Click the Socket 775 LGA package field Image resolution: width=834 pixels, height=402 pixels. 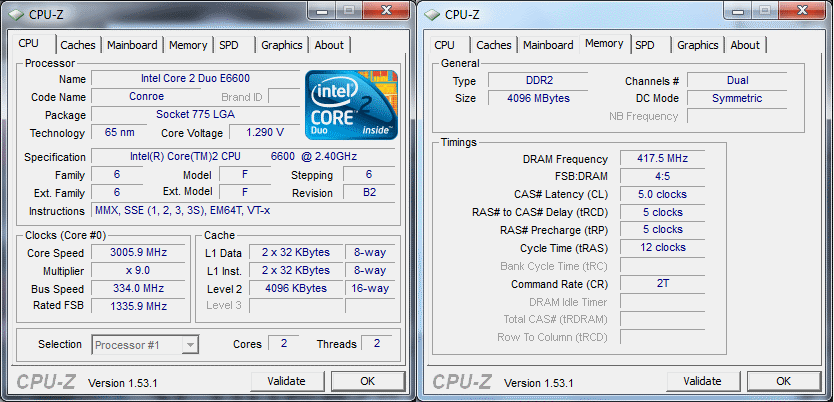195,114
